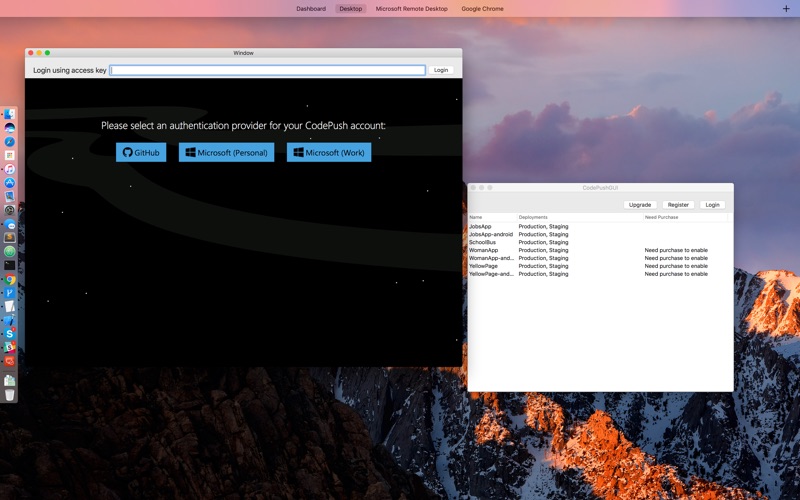Open Preview from the dock
Viewport: 800px width, 500px height.
pos(10,196)
